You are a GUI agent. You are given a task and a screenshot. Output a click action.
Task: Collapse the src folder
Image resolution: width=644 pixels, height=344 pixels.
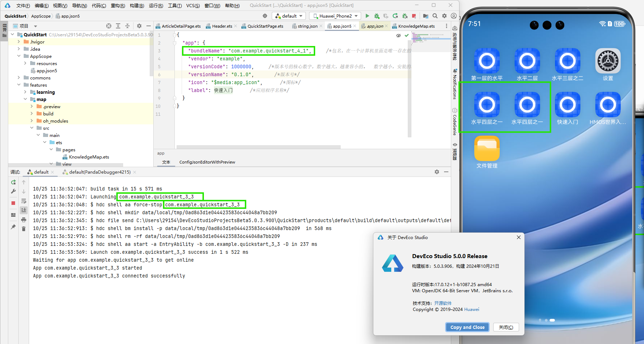[32, 128]
